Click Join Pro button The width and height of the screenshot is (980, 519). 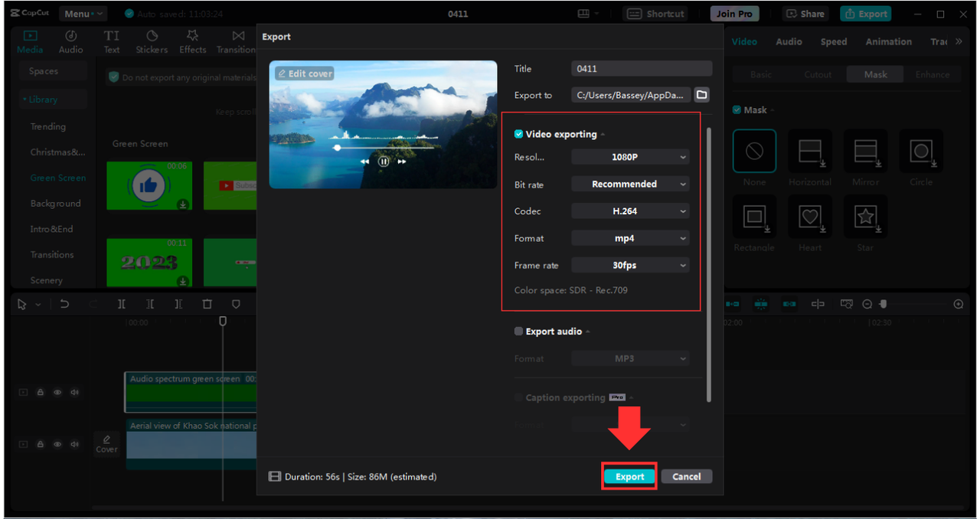tap(734, 14)
